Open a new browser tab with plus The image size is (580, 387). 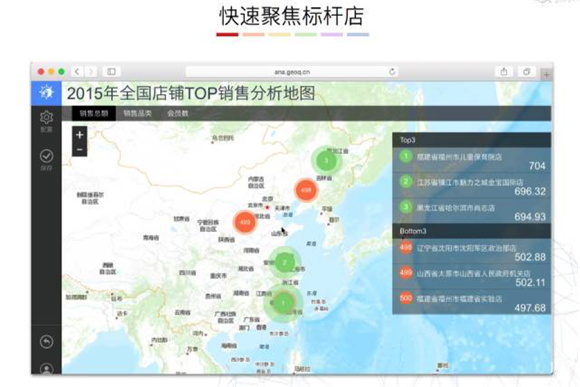pyautogui.click(x=546, y=75)
